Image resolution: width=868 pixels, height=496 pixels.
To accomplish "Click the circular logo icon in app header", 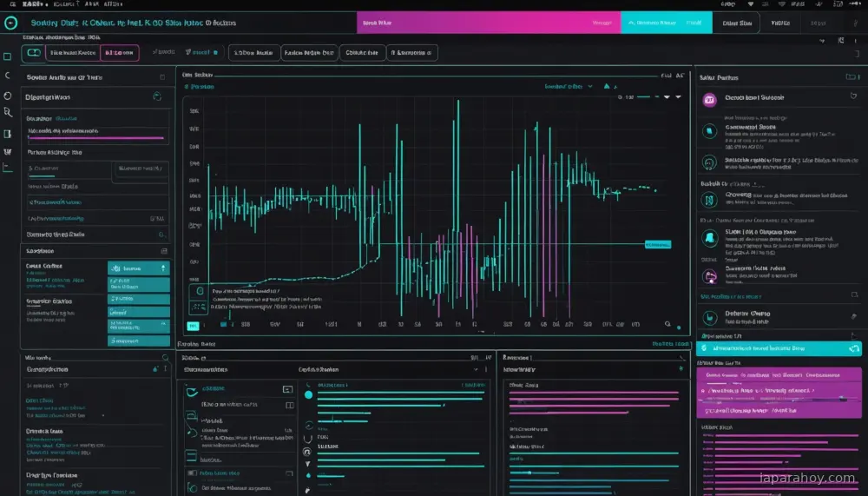I will click(10, 23).
